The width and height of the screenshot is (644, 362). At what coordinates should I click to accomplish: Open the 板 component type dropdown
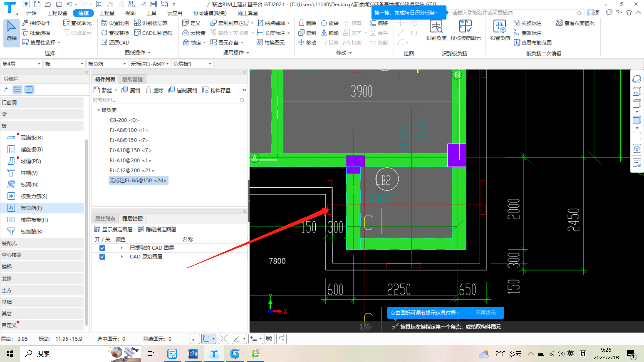64,64
